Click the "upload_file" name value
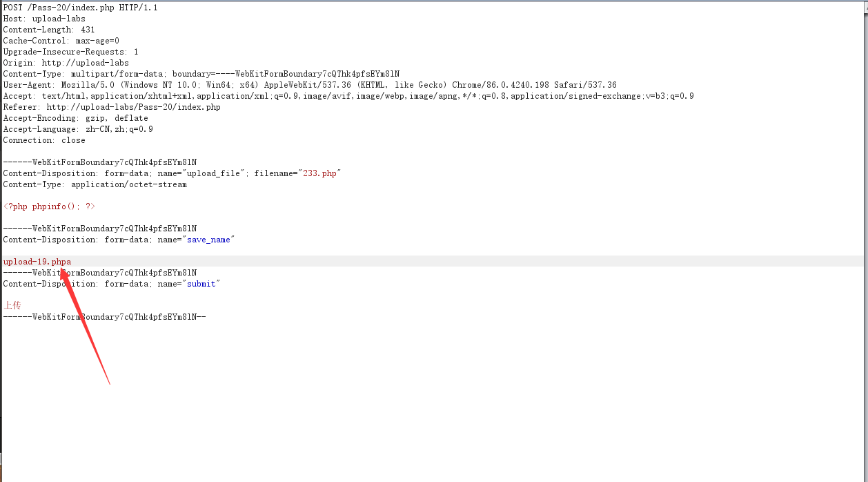Image resolution: width=868 pixels, height=482 pixels. pos(213,173)
